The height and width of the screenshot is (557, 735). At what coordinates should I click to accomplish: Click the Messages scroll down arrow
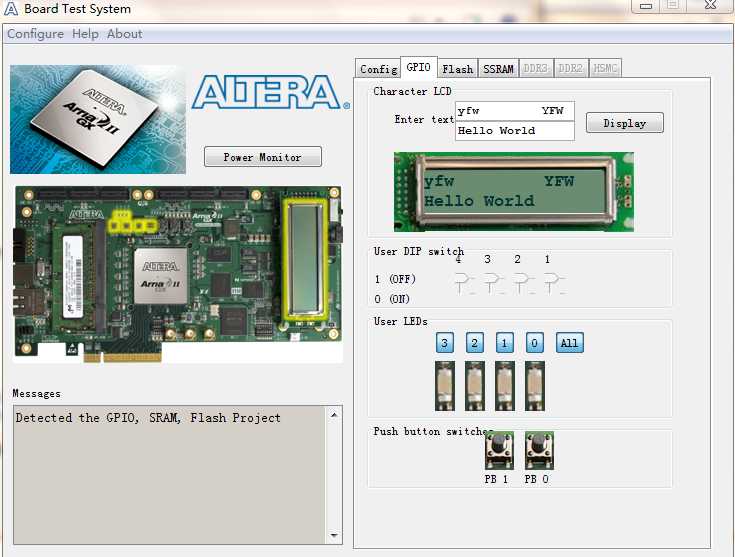tap(334, 535)
